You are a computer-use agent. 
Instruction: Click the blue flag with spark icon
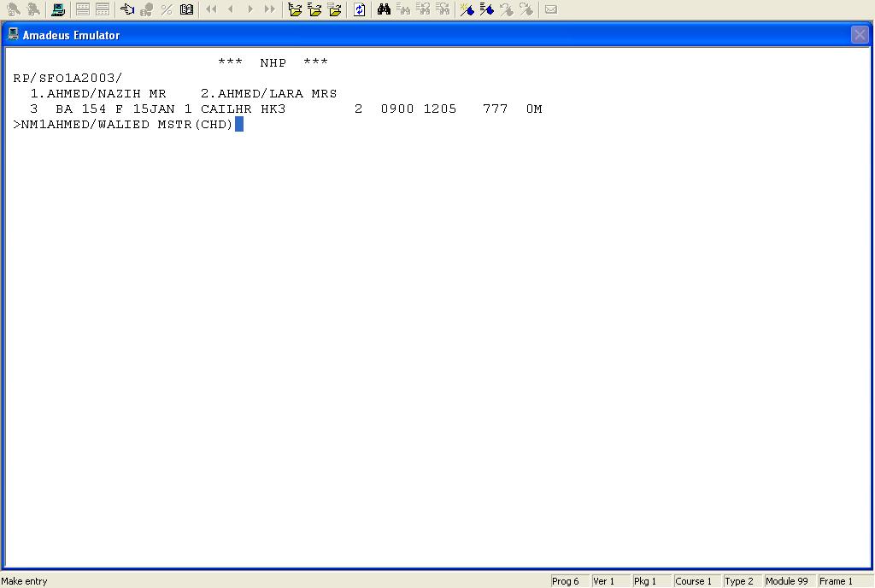tap(467, 9)
